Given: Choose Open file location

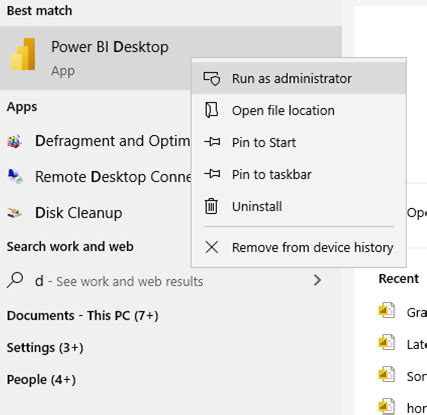Looking at the screenshot, I should click(x=299, y=111).
